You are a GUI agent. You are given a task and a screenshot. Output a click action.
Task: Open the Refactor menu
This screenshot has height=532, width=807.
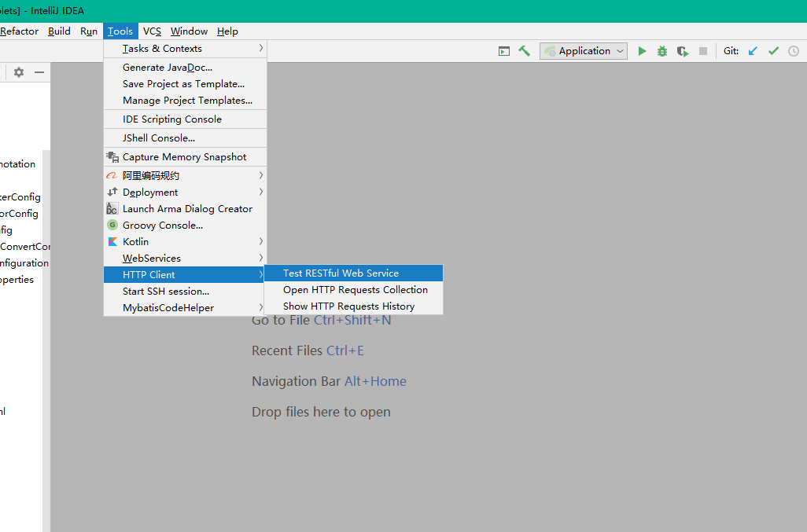click(x=19, y=31)
